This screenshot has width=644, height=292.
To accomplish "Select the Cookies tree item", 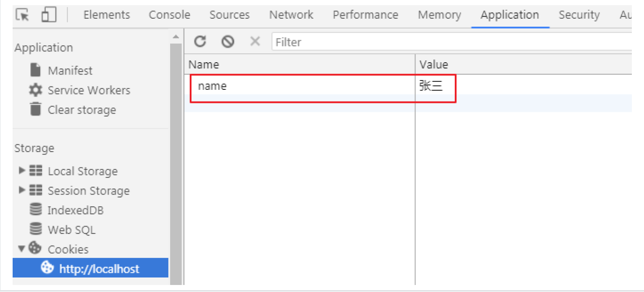I will pyautogui.click(x=68, y=249).
